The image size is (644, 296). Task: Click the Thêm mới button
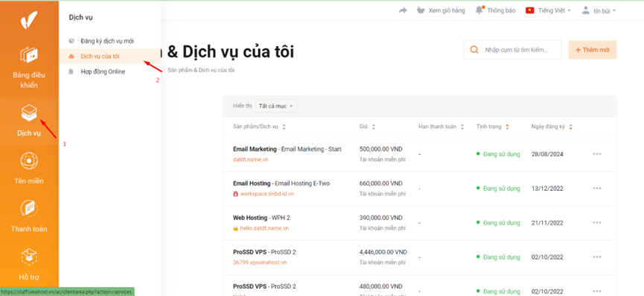592,50
